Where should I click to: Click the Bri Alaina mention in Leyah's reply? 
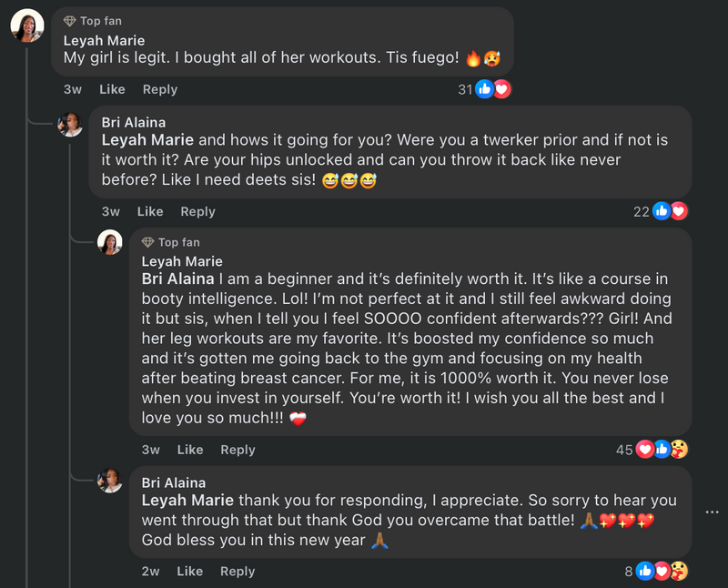coord(178,279)
